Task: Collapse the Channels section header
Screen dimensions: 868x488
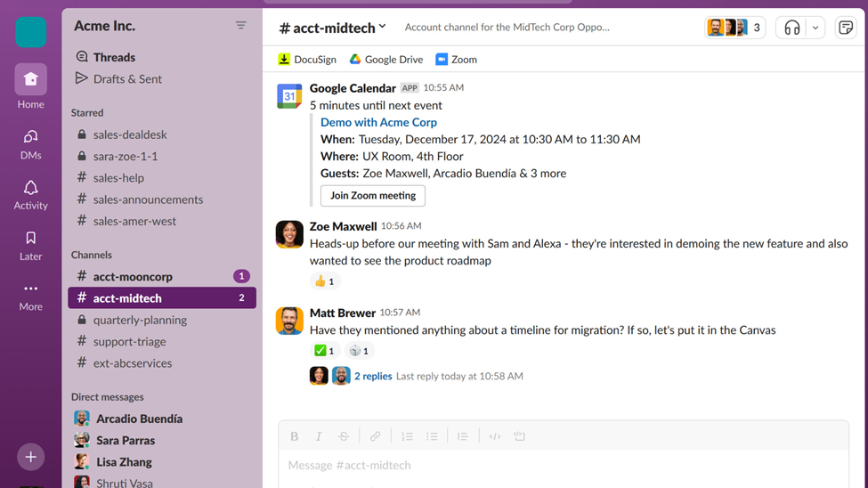Action: point(92,255)
